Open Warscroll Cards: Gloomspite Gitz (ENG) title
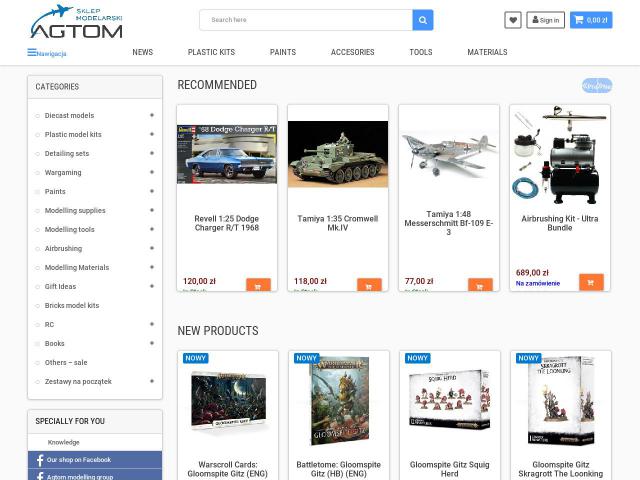 tap(228, 469)
